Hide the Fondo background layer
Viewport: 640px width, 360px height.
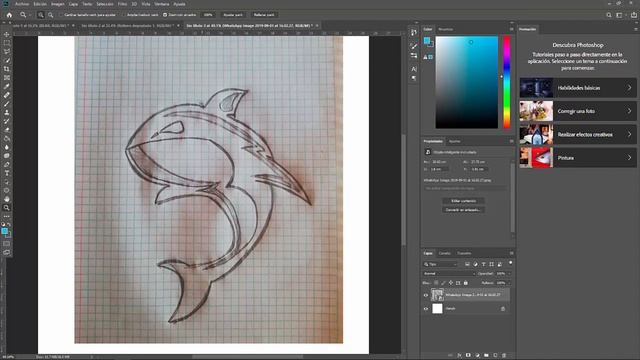(426, 309)
